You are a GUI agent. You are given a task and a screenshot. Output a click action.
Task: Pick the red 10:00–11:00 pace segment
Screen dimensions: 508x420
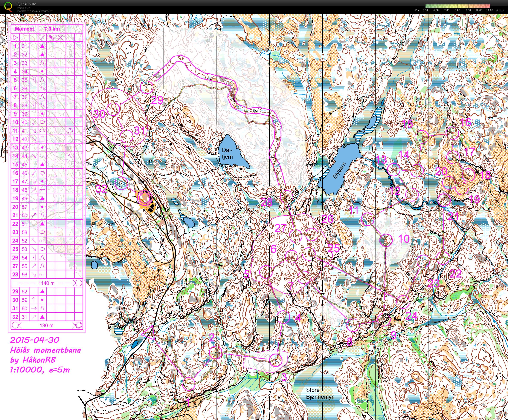(x=485, y=6)
